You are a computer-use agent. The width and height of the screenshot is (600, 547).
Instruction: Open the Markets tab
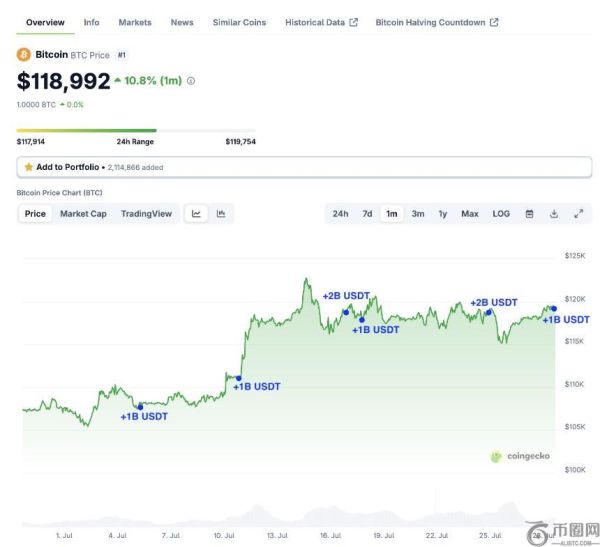click(135, 22)
